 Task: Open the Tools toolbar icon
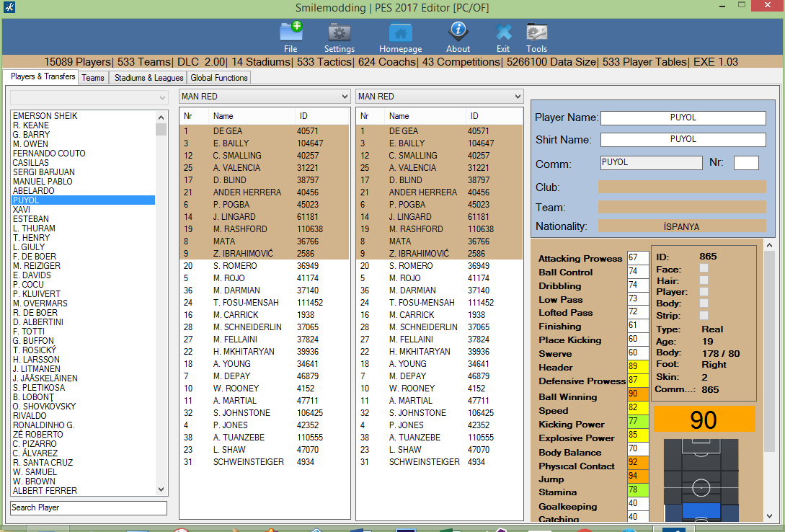coord(536,32)
